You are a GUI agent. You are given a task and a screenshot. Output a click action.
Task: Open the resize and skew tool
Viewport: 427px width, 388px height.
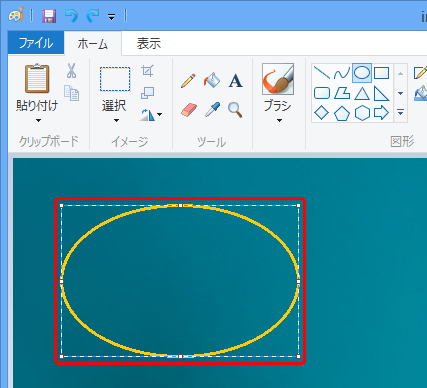click(x=147, y=93)
